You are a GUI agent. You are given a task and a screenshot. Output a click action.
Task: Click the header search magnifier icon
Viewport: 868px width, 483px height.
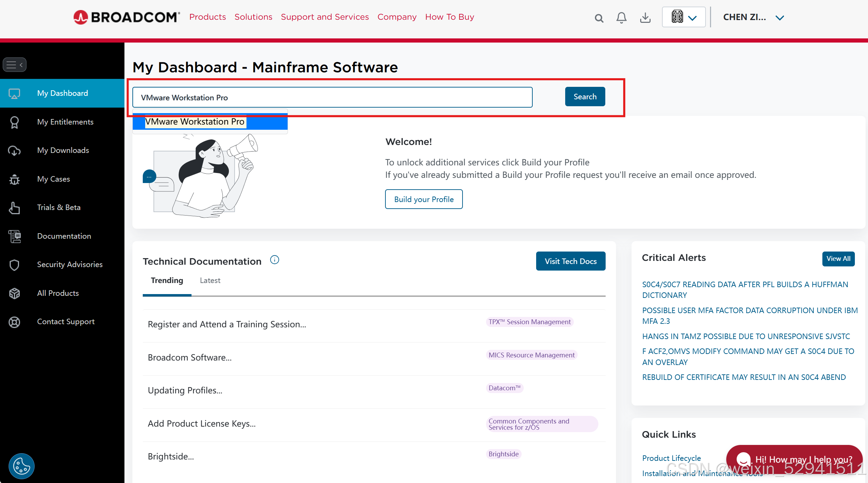coord(599,18)
